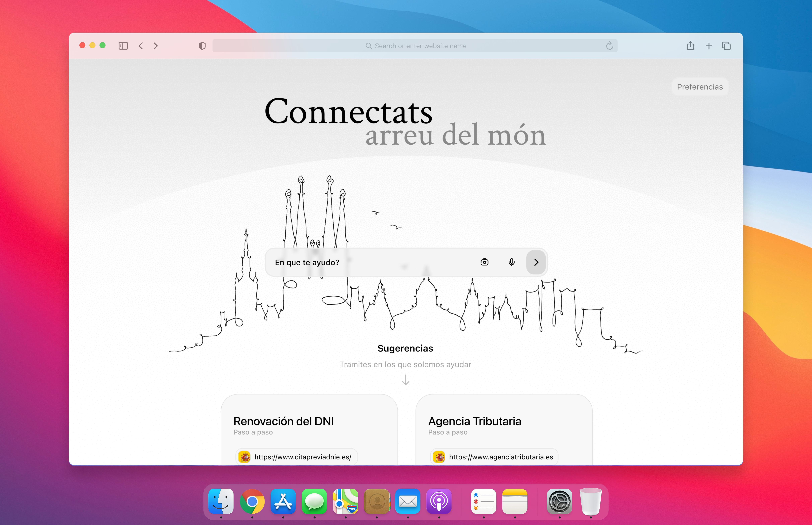Open Podcasts from the dock
Viewport: 812px width, 525px height.
439,502
